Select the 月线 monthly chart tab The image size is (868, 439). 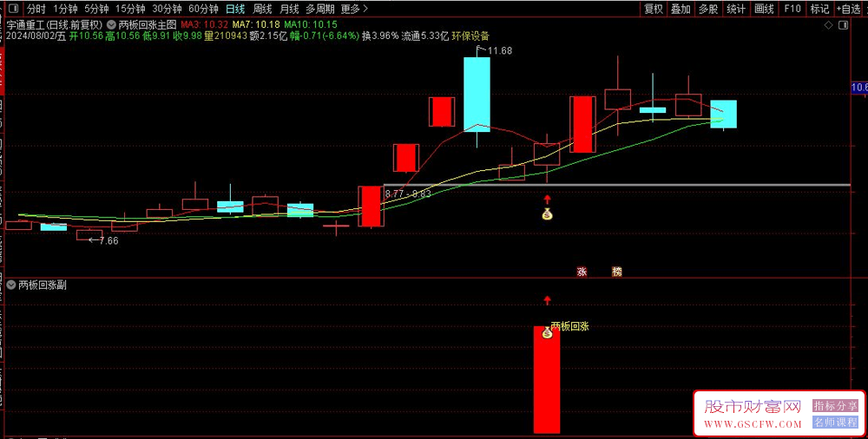point(289,9)
